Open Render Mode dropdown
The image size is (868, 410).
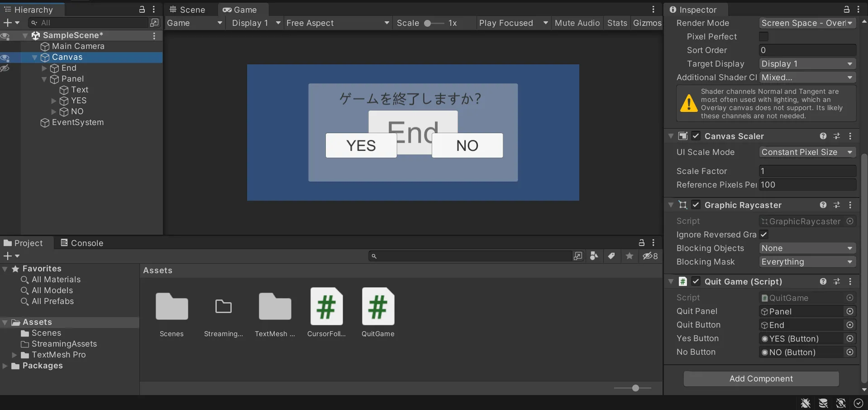point(807,23)
